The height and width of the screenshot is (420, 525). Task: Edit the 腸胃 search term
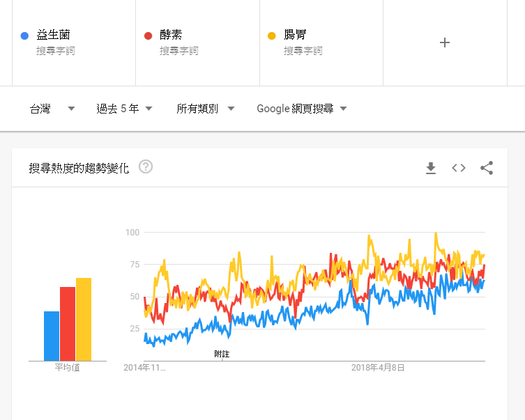295,34
